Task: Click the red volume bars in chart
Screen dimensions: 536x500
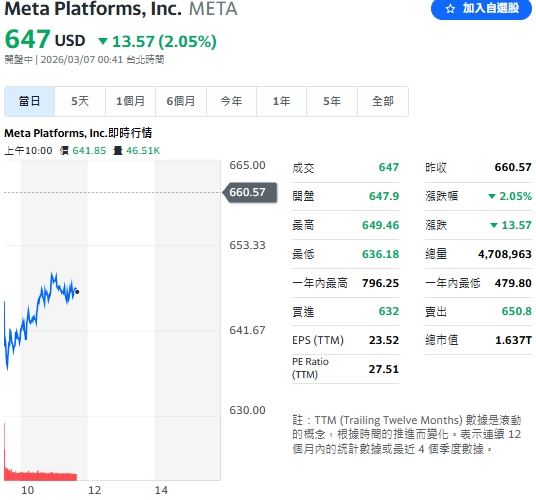Action: pos(40,475)
